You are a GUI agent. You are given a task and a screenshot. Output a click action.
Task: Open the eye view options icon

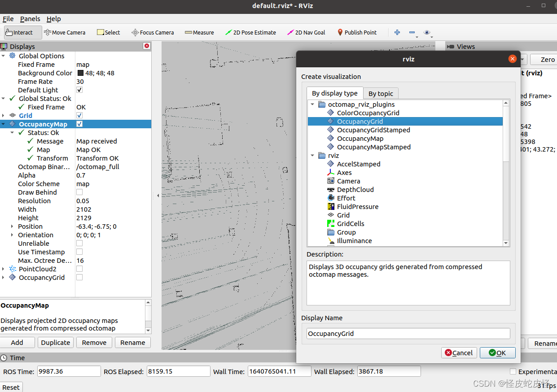point(427,32)
